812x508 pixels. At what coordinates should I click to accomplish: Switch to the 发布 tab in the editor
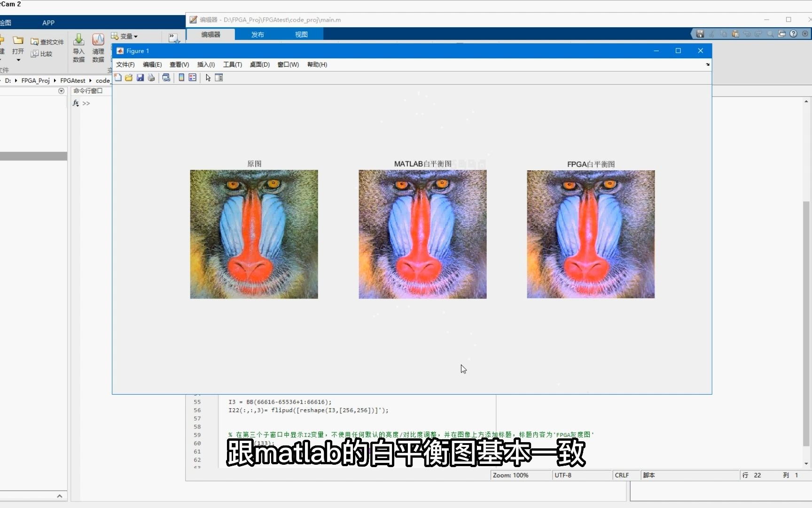[x=257, y=34]
